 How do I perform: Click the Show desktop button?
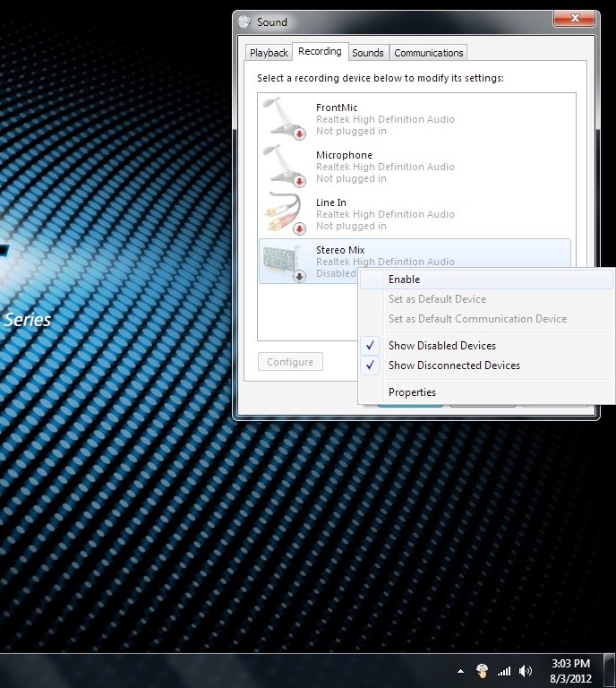click(609, 670)
